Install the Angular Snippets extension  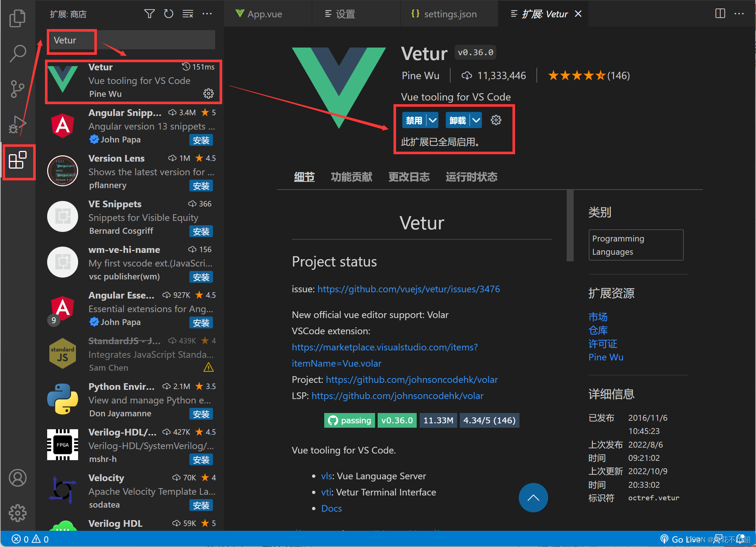coord(201,140)
